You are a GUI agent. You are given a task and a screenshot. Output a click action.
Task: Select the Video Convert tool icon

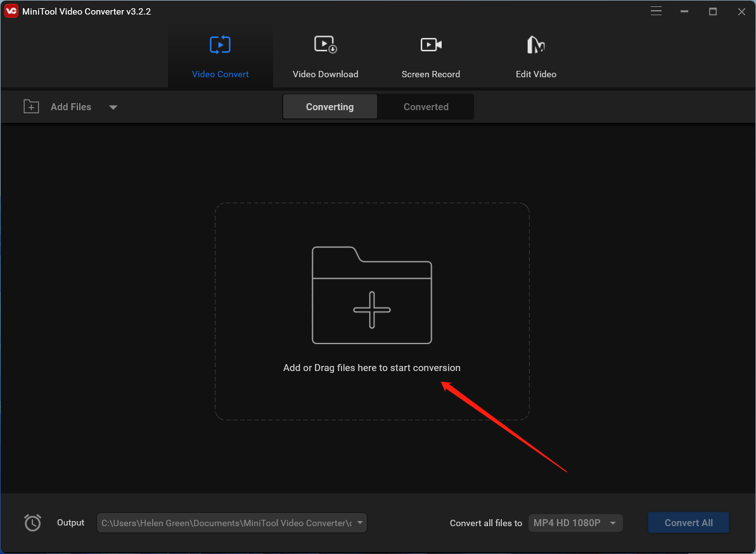pyautogui.click(x=220, y=44)
